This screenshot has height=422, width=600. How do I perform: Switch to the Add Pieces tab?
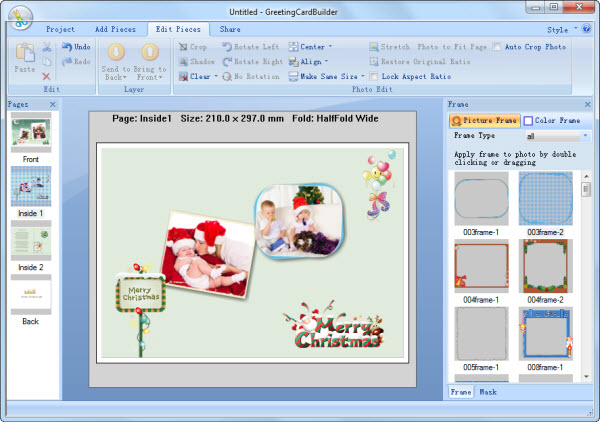115,29
